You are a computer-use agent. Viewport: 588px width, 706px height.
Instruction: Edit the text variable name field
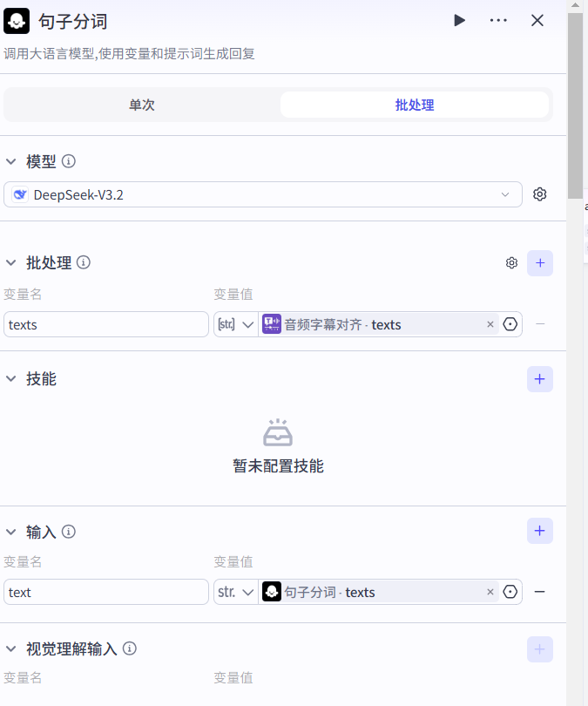(x=106, y=592)
